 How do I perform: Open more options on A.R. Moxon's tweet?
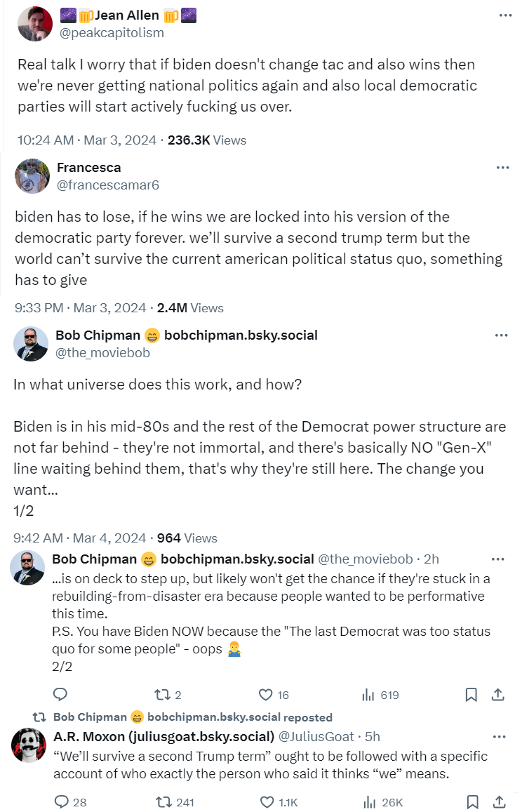(499, 737)
